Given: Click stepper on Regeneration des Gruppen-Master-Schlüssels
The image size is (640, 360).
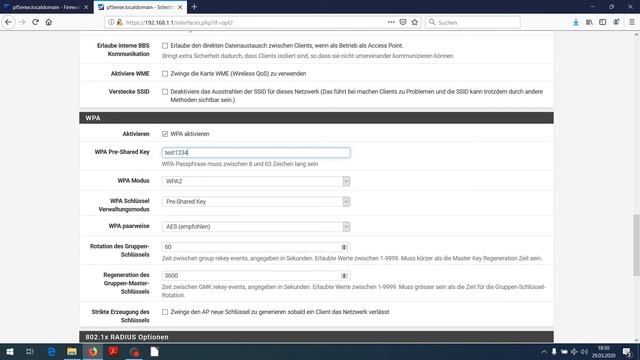Looking at the screenshot, I should pos(344,276).
